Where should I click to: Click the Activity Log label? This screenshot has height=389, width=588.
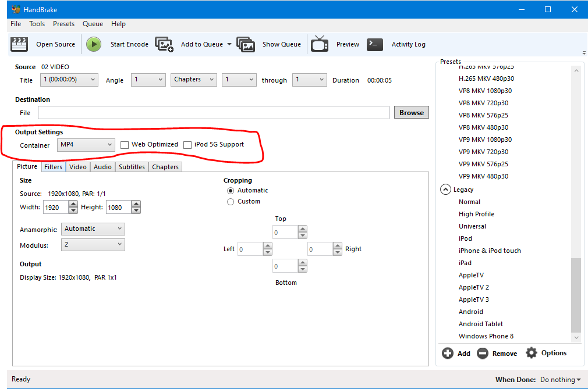click(x=408, y=44)
